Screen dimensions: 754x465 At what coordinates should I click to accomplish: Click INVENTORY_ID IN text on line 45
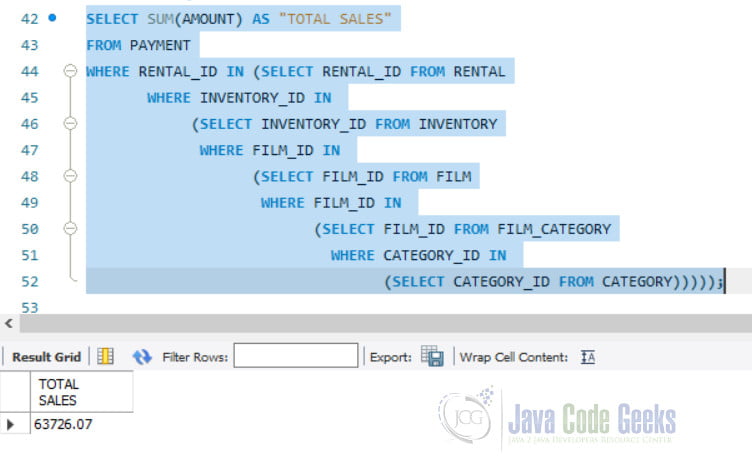coord(265,98)
